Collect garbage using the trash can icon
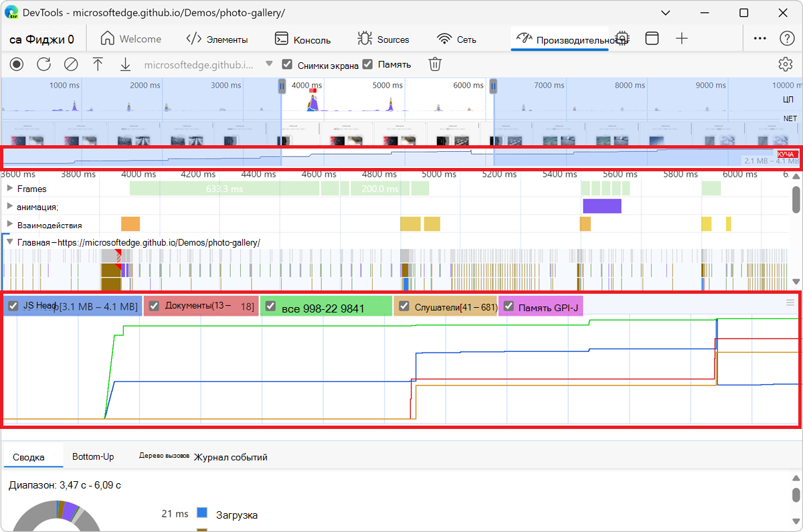Viewport: 803px width, 532px height. (435, 64)
